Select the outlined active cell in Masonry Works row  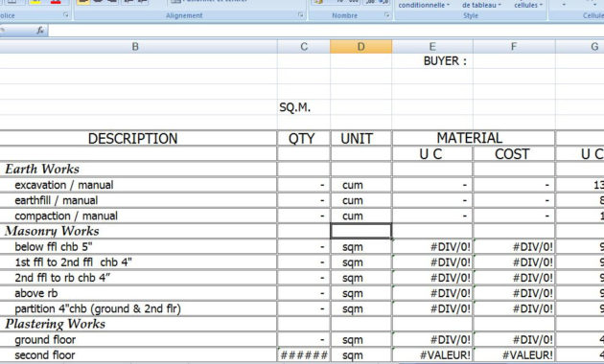click(x=360, y=231)
